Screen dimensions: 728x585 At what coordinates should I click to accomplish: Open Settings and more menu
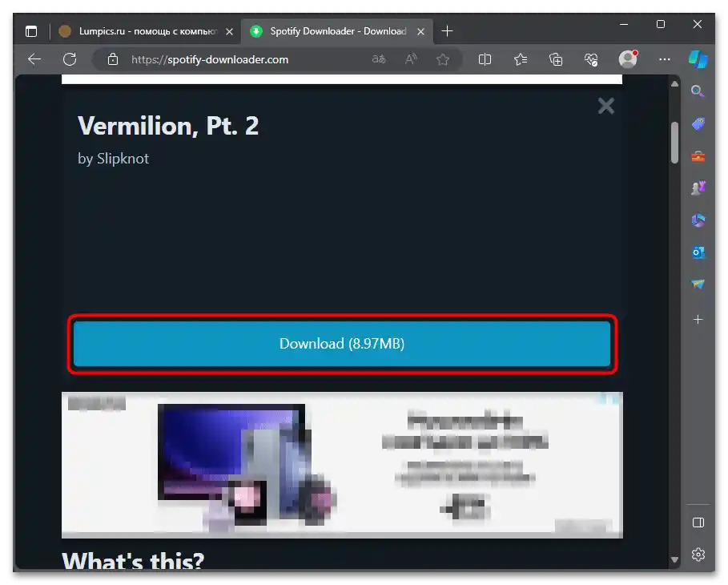tap(665, 59)
